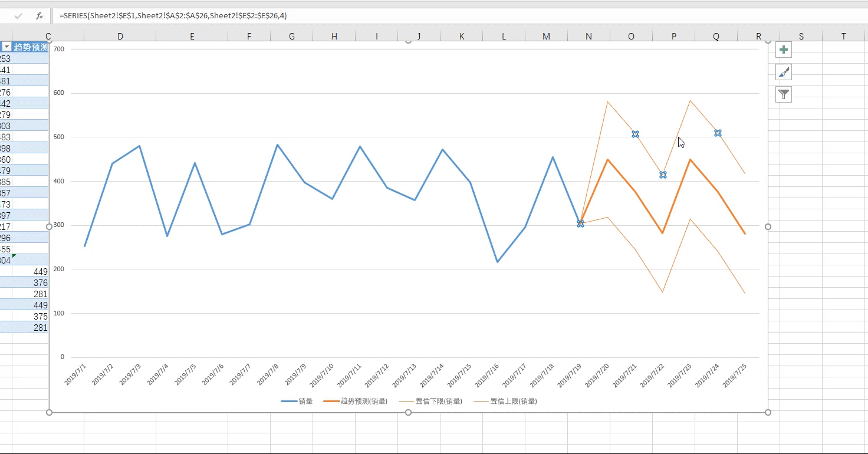Click the chart's bottom-edge middle sizing handle
This screenshot has width=868, height=454.
pos(408,412)
